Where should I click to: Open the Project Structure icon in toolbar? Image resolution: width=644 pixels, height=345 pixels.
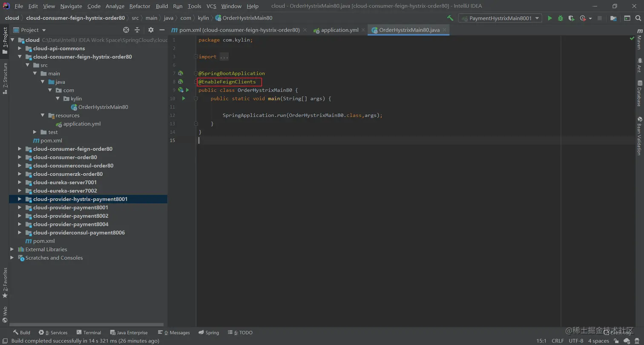click(613, 18)
